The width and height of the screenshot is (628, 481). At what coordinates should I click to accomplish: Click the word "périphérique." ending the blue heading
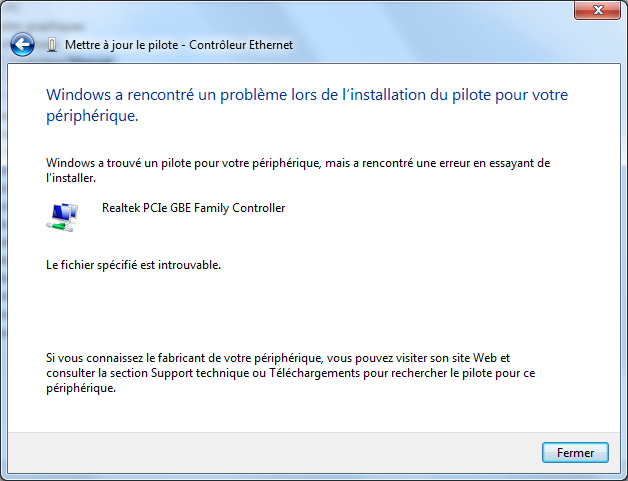click(x=92, y=116)
